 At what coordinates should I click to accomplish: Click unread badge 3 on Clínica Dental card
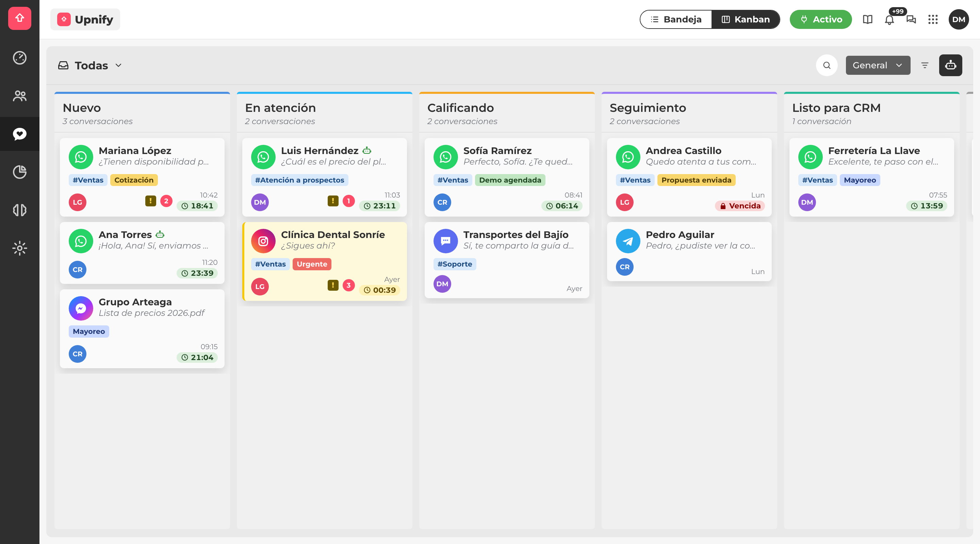[348, 285]
